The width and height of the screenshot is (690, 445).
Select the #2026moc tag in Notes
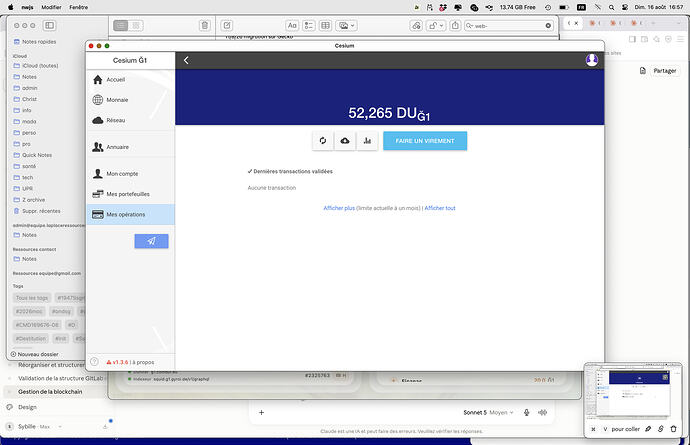[29, 311]
